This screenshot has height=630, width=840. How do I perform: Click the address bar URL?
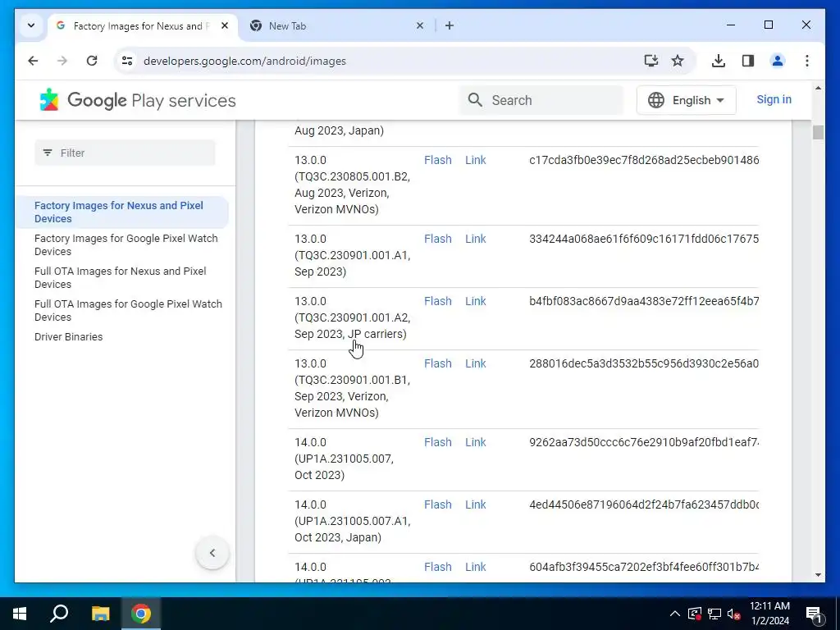pyautogui.click(x=244, y=61)
